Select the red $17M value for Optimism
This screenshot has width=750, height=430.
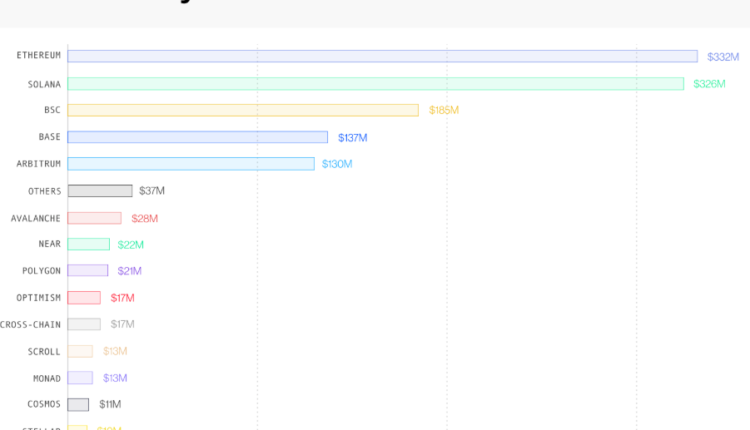tap(122, 298)
